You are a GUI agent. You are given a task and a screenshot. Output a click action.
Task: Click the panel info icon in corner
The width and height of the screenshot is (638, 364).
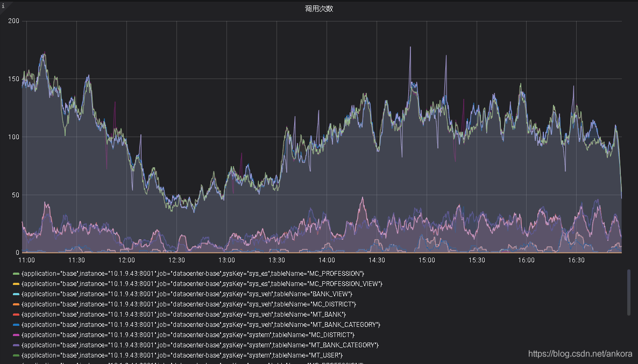3,5
